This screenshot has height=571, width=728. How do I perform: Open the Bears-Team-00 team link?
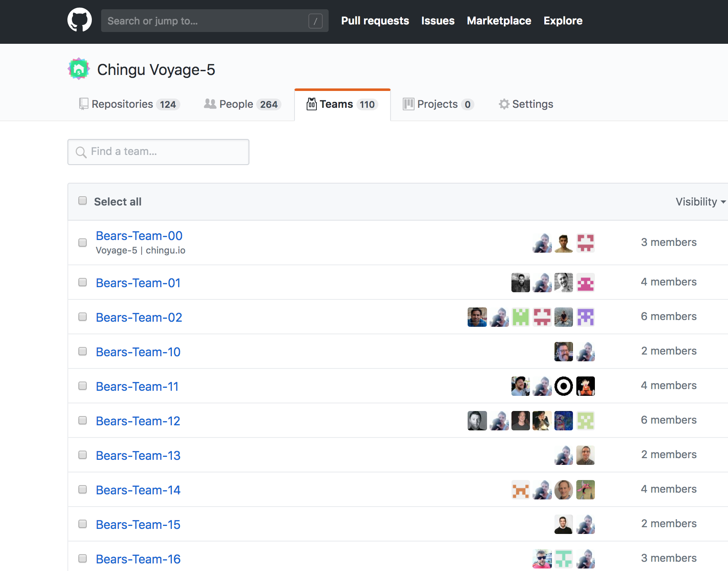pyautogui.click(x=139, y=236)
